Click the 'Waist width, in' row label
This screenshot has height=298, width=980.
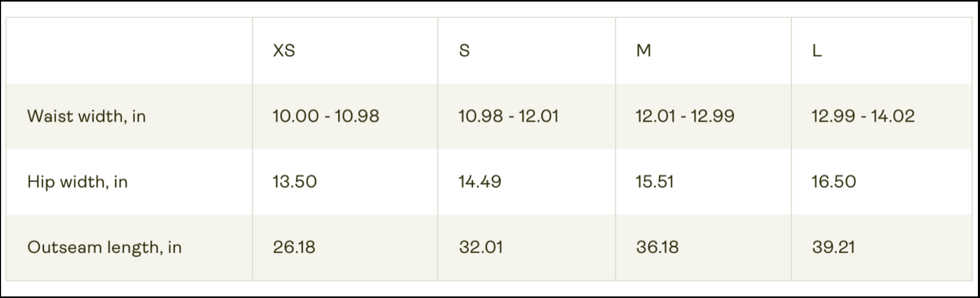click(86, 116)
